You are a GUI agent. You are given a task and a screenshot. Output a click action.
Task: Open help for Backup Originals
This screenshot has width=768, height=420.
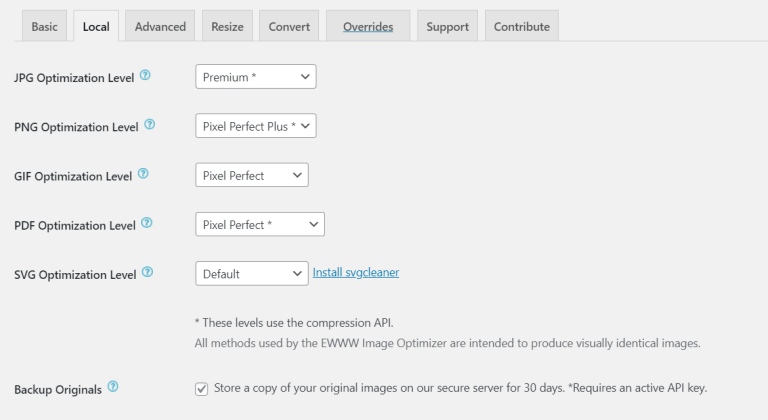(113, 387)
